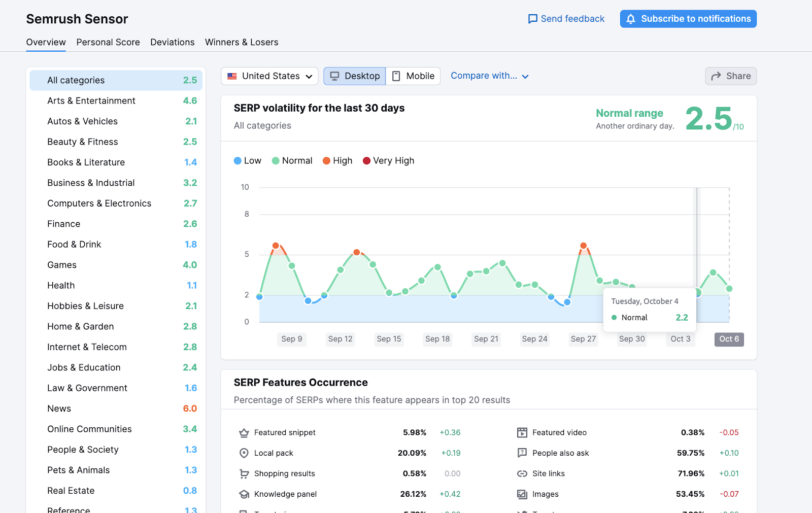Open the Overview tab
Screen dimensions: 812x513
(46, 42)
